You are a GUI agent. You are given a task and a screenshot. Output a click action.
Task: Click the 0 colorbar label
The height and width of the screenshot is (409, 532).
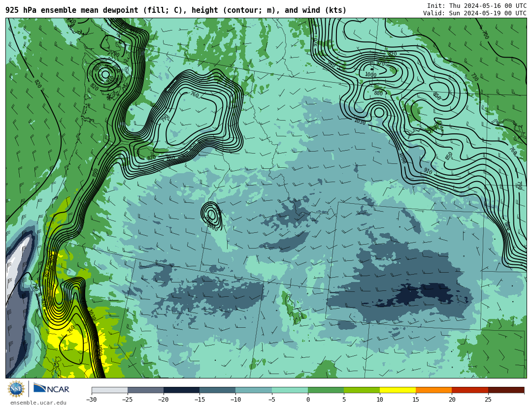click(x=308, y=400)
